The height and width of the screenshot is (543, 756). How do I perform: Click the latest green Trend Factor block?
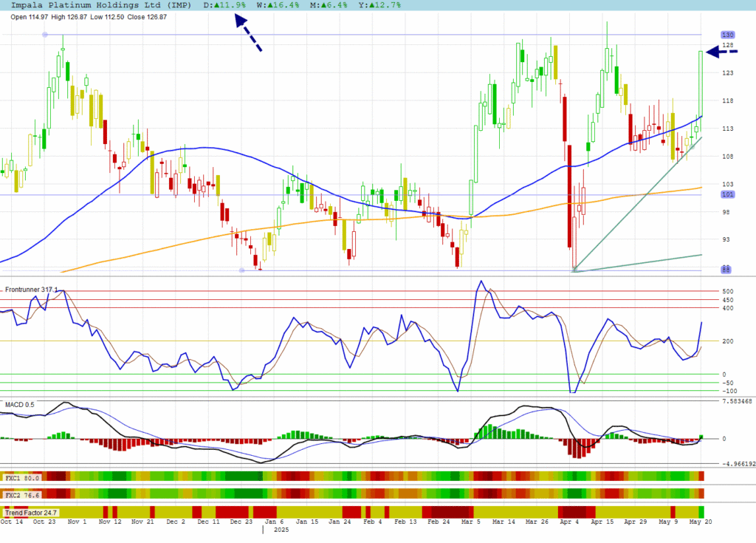[x=701, y=512]
